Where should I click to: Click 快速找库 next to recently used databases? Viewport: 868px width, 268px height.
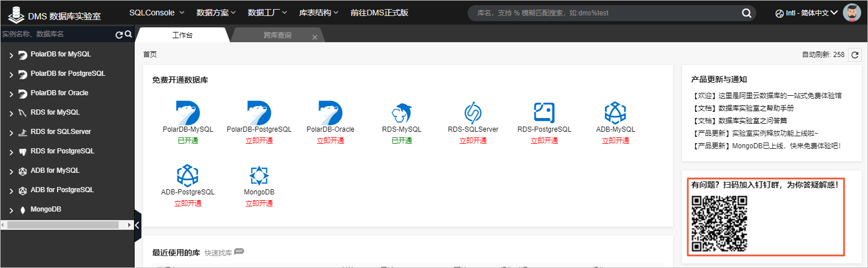coord(218,253)
